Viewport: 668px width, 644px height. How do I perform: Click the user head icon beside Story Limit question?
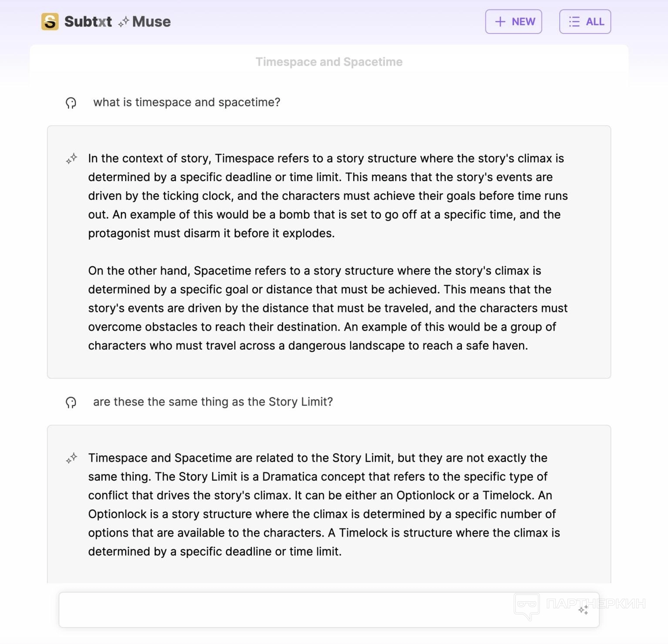coord(71,402)
